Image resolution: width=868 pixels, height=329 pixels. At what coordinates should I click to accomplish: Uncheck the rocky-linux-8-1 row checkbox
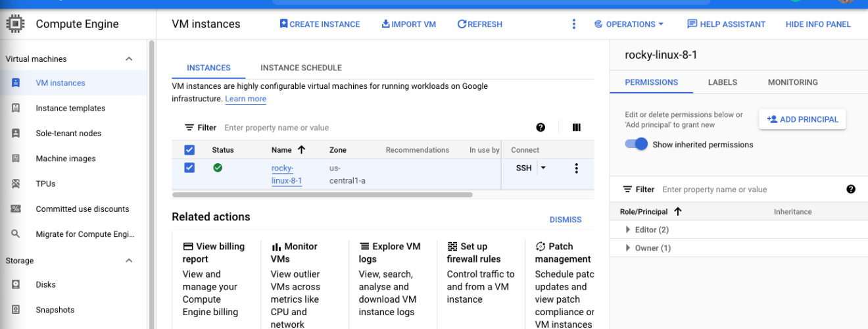[x=189, y=168]
